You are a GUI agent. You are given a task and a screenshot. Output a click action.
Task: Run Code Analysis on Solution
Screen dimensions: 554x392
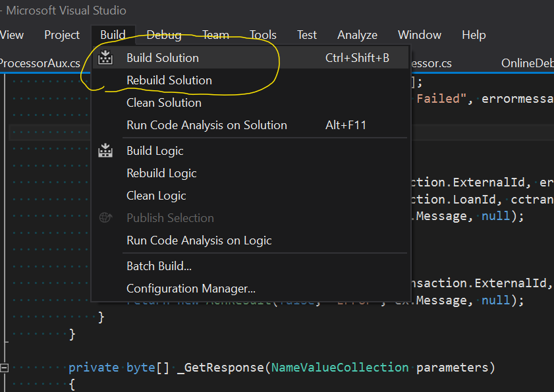pos(207,125)
